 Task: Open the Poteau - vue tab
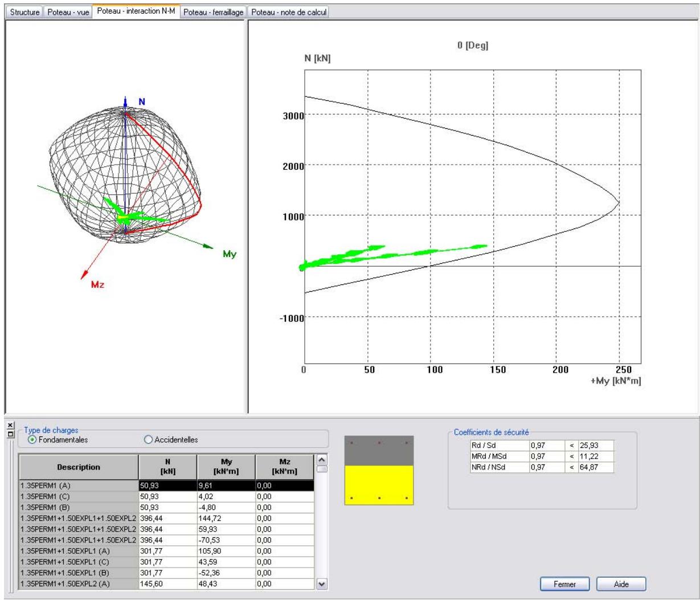click(68, 12)
